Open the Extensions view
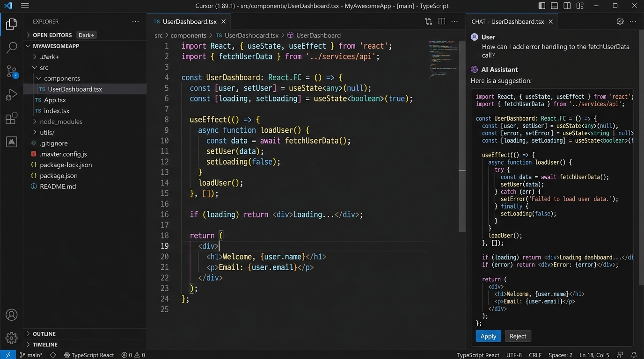The width and height of the screenshot is (644, 359). tap(12, 119)
